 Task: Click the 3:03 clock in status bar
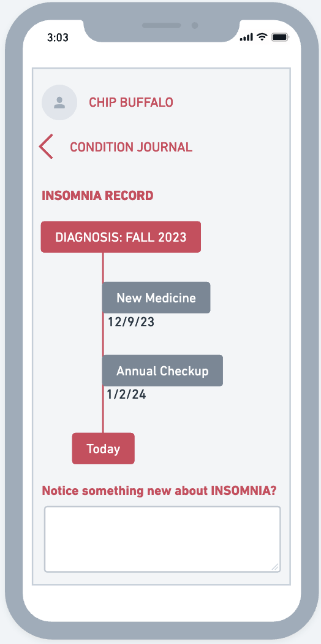58,38
